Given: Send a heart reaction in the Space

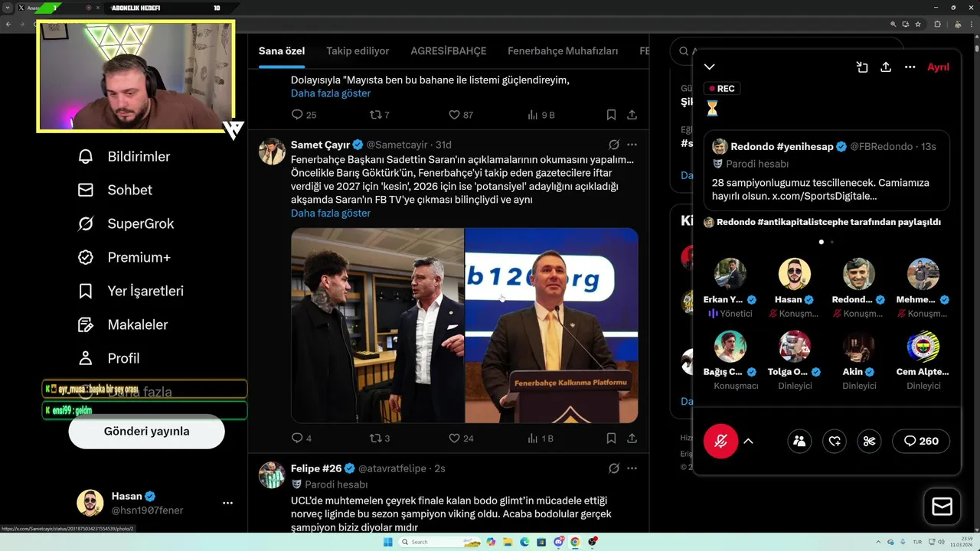Looking at the screenshot, I should tap(835, 441).
